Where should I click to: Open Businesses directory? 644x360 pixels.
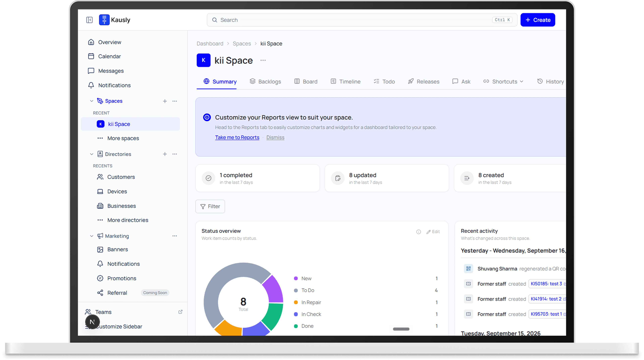[x=121, y=206]
